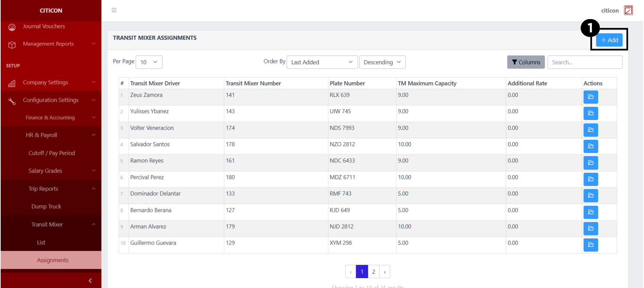The width and height of the screenshot is (644, 288).
Task: Add a new transit mixer assignment
Action: click(x=609, y=40)
